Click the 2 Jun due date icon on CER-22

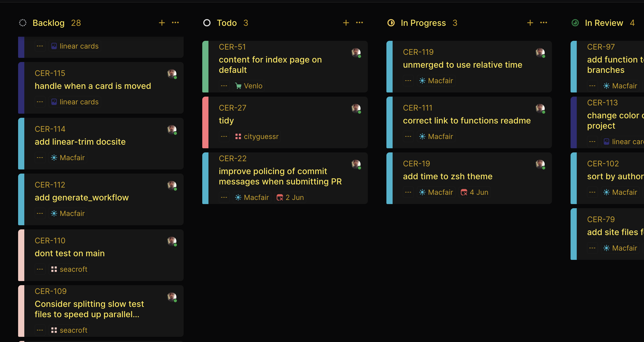[280, 197]
